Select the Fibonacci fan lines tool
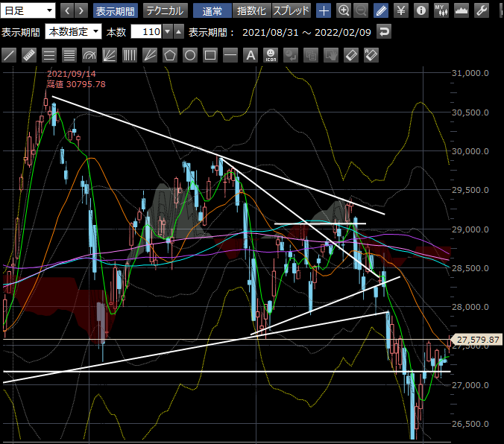This screenshot has height=444, width=504. pyautogui.click(x=110, y=55)
